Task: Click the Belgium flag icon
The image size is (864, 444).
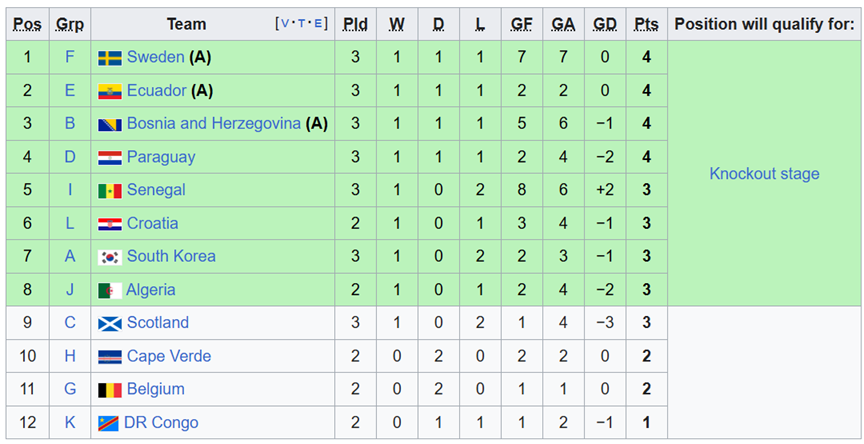Action: 110,390
